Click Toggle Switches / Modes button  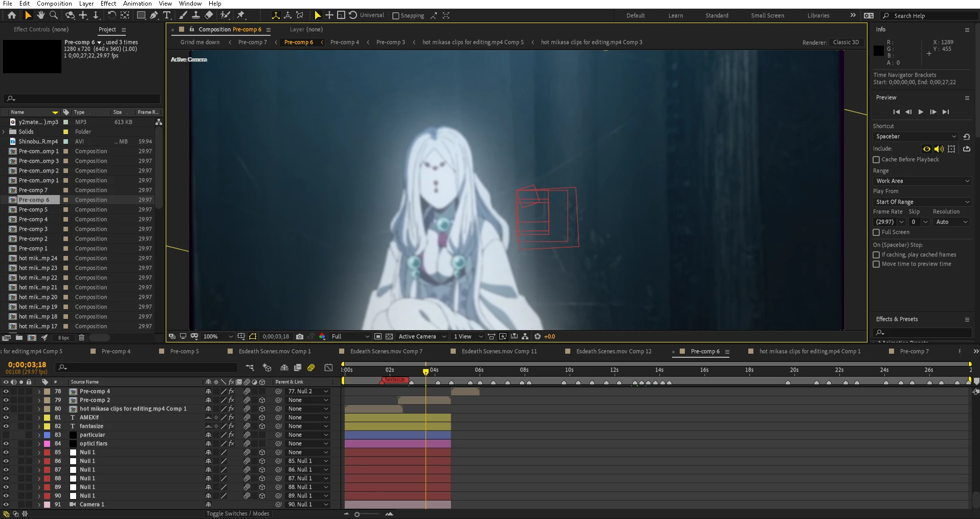click(238, 514)
